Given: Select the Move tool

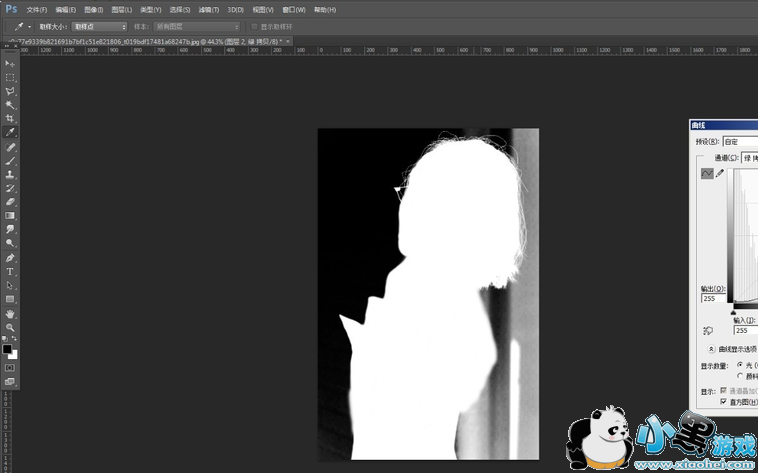Looking at the screenshot, I should (11, 63).
